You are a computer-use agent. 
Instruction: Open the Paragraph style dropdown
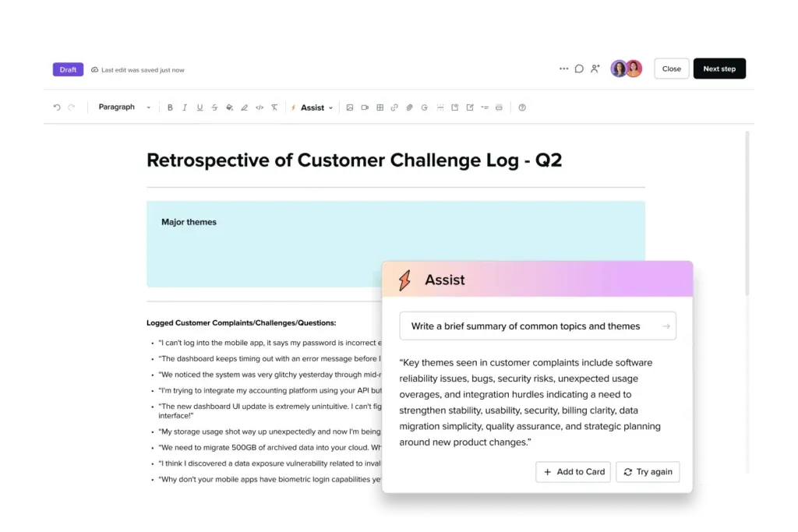point(124,107)
